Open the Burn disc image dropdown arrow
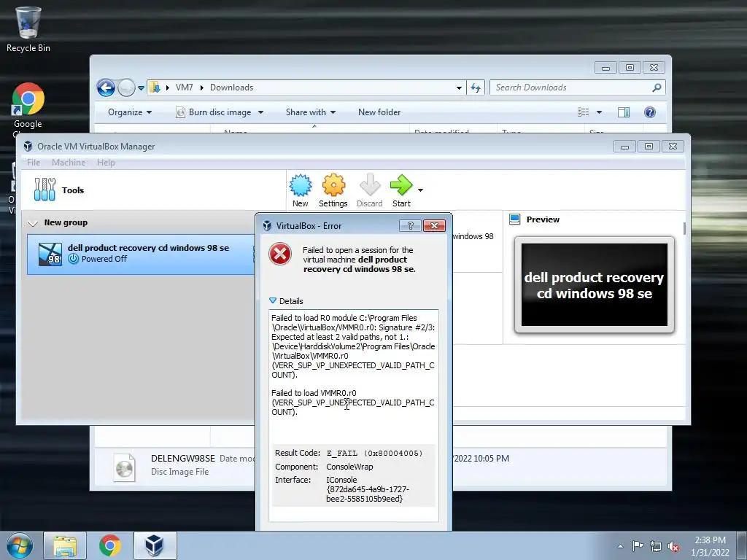 (260, 112)
